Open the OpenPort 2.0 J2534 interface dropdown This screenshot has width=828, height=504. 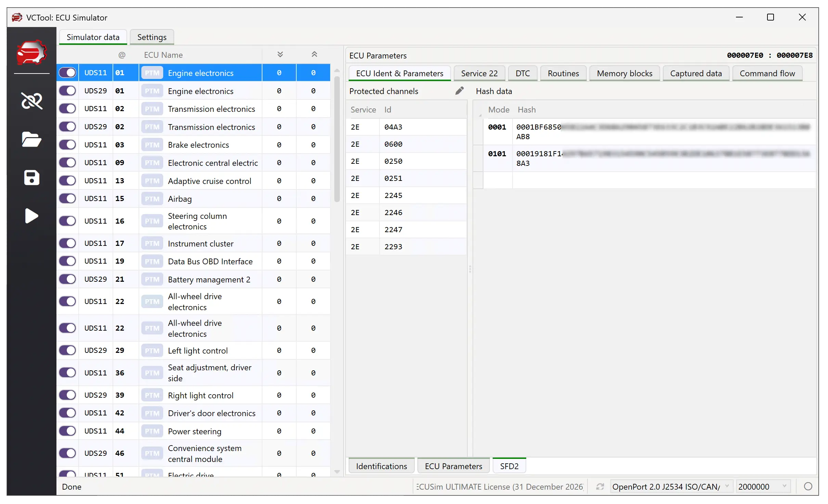point(727,486)
